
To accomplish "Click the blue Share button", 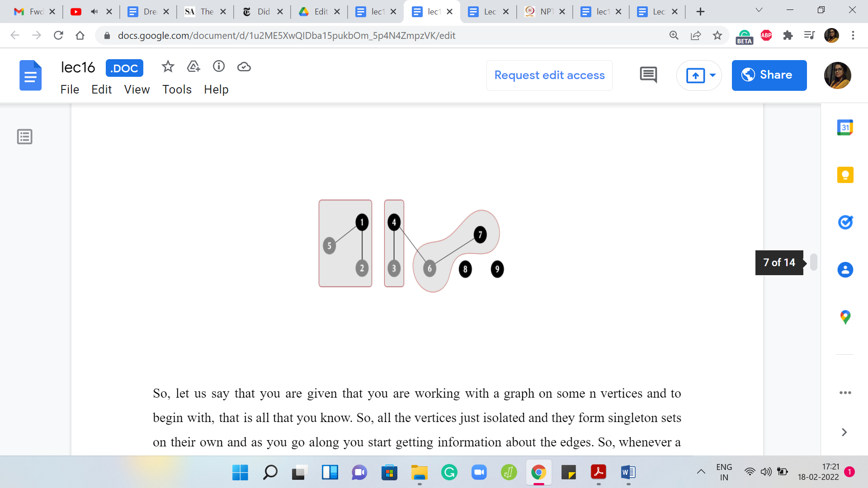I will click(x=769, y=75).
